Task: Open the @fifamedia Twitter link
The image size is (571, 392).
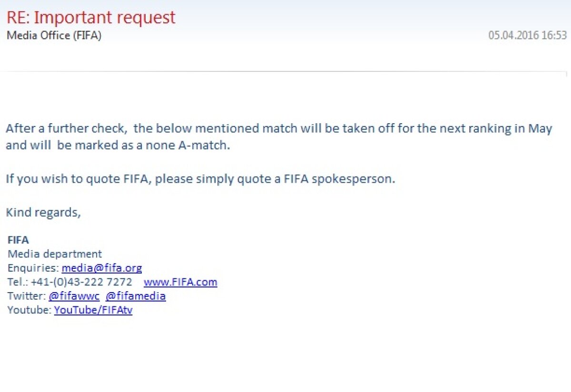Action: click(136, 296)
